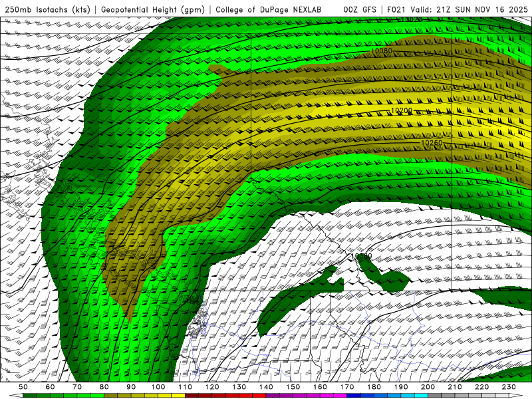Click the 'College of DuPage NEXLAB' text
Image resolution: width=532 pixels, height=399 pixels.
click(x=269, y=9)
